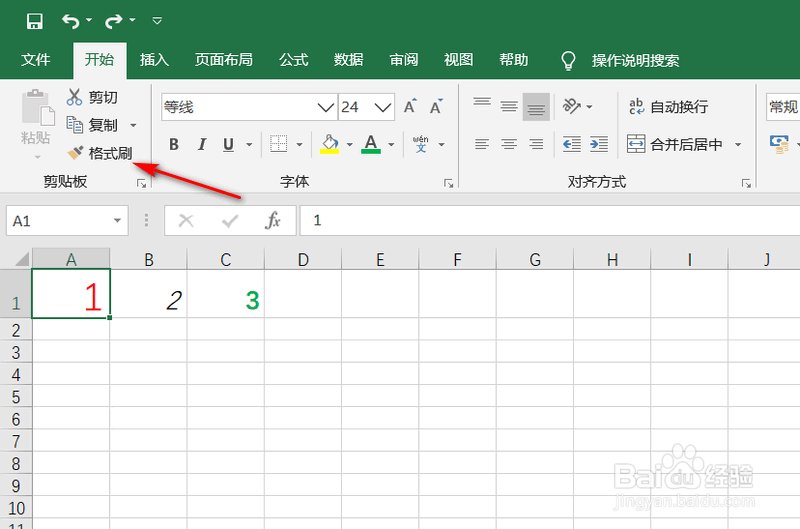Click the text Orientation icon
This screenshot has height=529, width=800.
[572, 106]
